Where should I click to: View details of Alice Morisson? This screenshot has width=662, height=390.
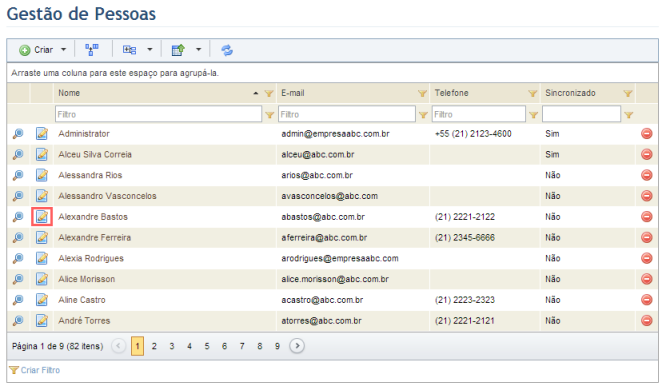tap(18, 279)
